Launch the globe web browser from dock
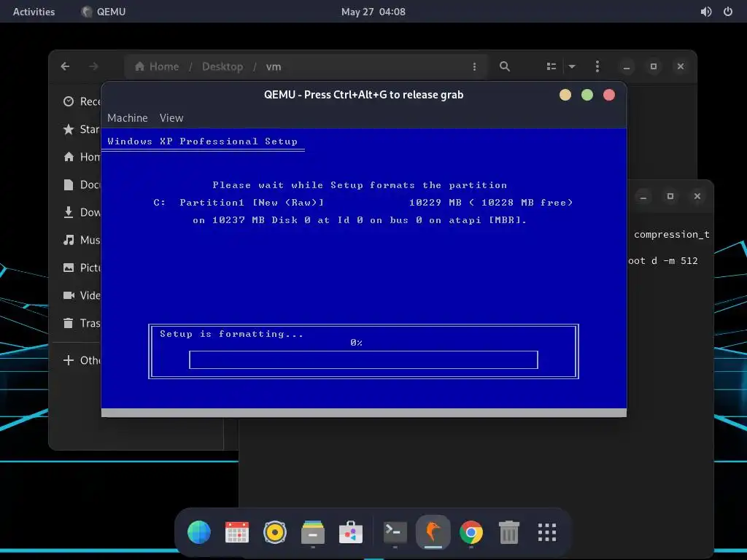747x560 pixels. coord(199,532)
